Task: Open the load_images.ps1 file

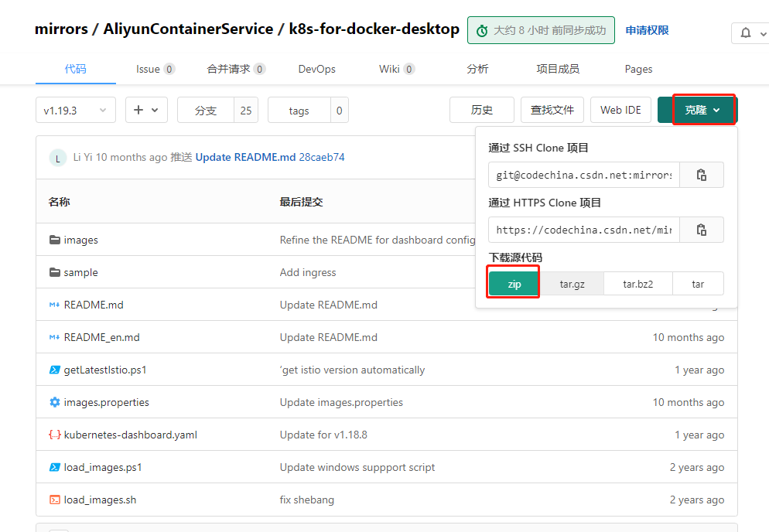Action: click(103, 467)
